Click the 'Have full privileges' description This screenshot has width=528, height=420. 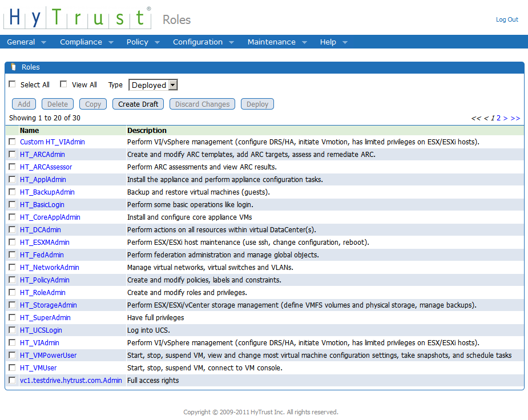coord(156,317)
